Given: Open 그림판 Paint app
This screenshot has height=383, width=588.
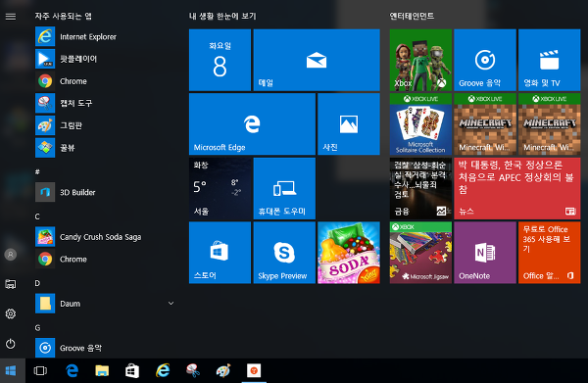Looking at the screenshot, I should pos(105,125).
